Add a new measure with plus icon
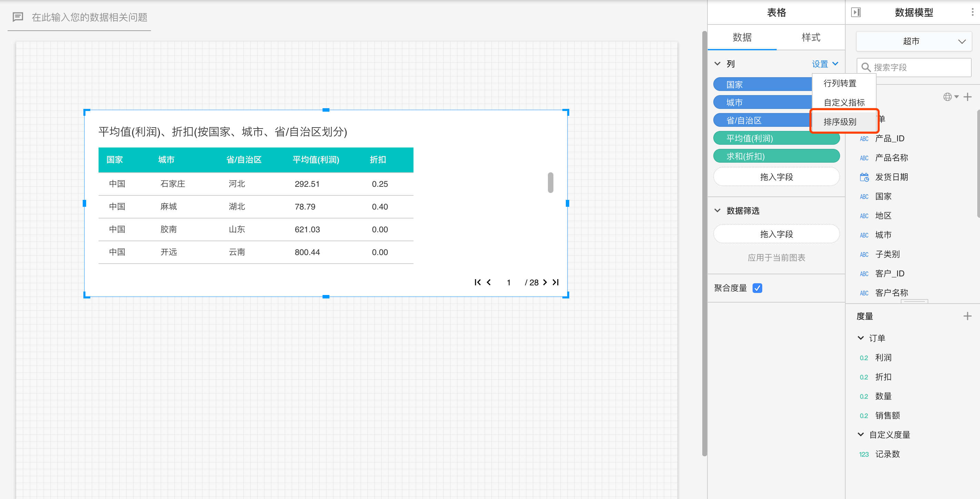Viewport: 980px width, 499px height. coord(968,316)
